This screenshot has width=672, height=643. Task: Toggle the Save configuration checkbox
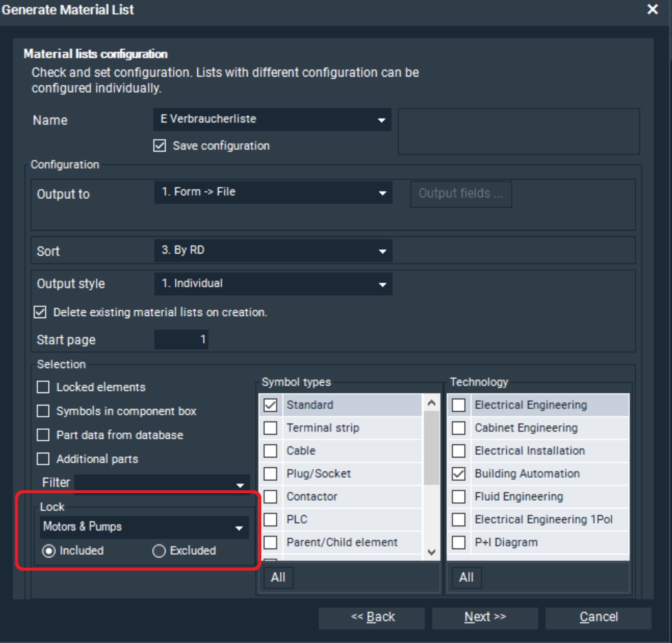pos(159,146)
